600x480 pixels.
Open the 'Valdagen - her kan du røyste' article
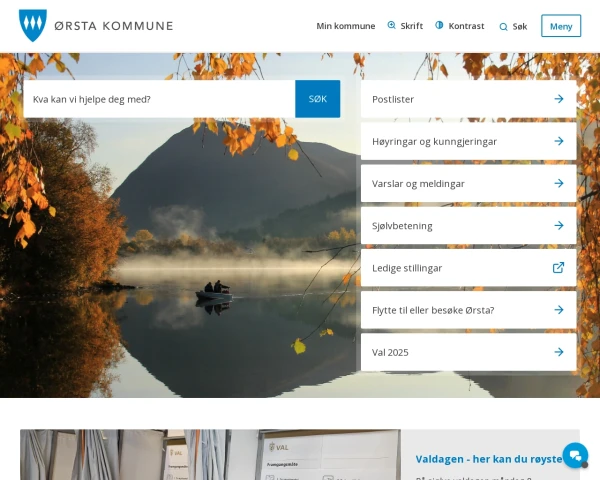pos(489,459)
